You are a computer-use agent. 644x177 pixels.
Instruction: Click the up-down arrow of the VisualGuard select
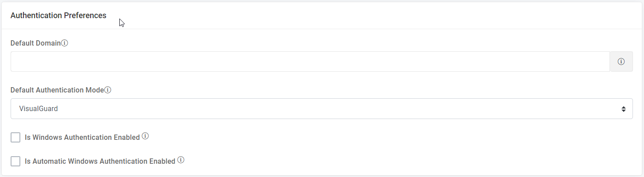click(623, 109)
